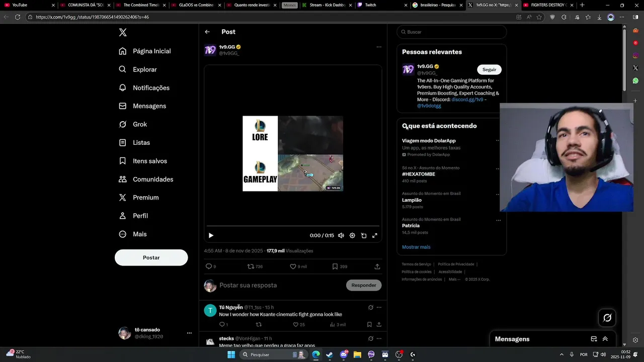Switch to the Twitch browser tab
The height and width of the screenshot is (362, 644).
click(381, 5)
